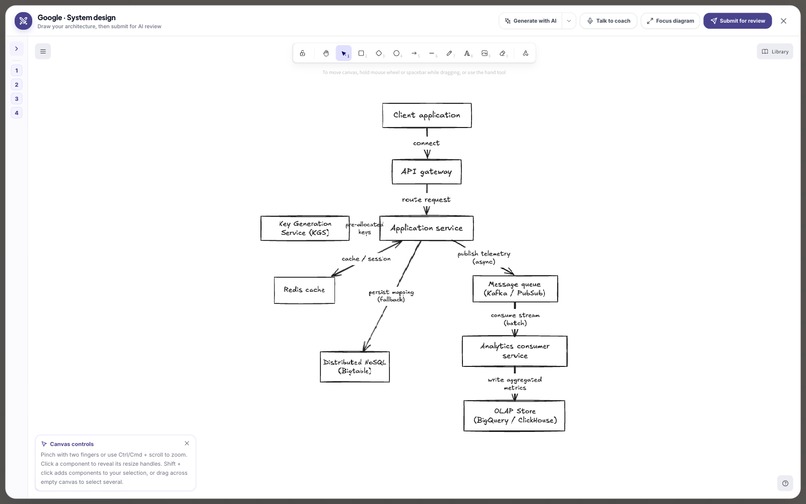Select the Key Generation Service box
This screenshot has width=806, height=504.
point(305,228)
